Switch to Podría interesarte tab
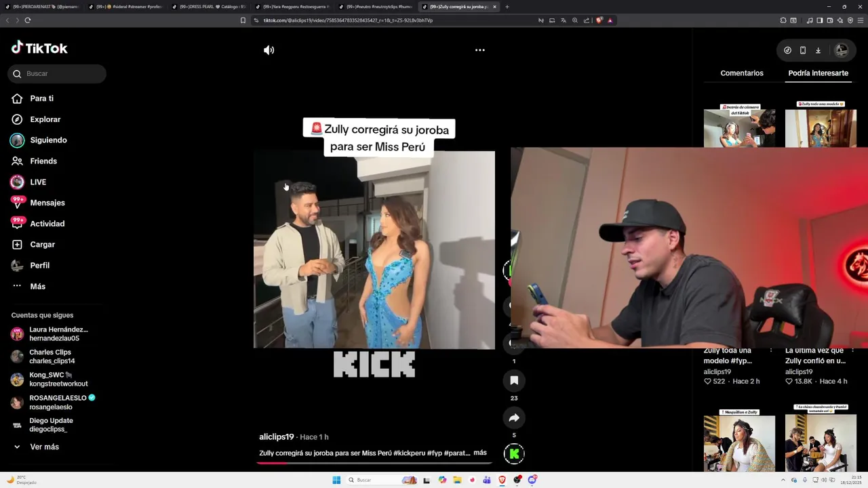 (818, 73)
